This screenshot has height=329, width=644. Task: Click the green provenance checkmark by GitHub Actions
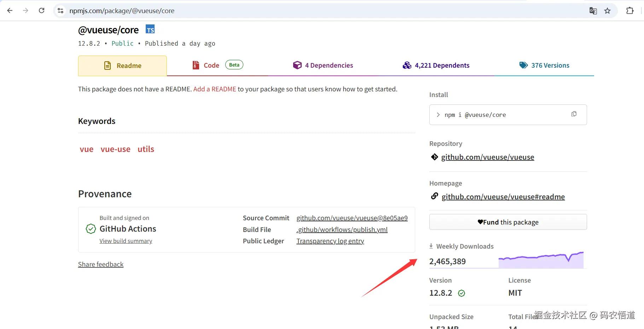click(x=91, y=229)
